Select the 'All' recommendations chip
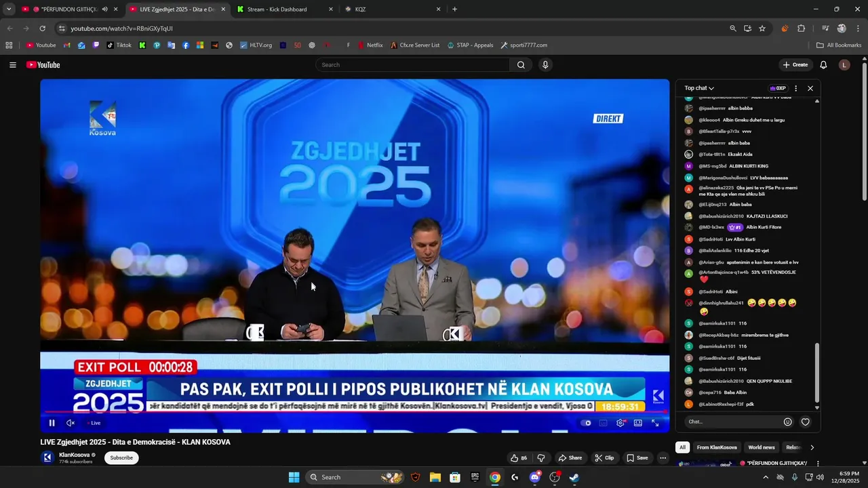This screenshot has width=868, height=488. click(x=682, y=447)
